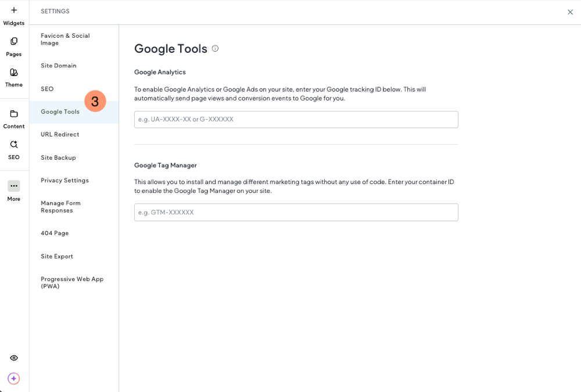Open the AI assistant sparkle icon
The height and width of the screenshot is (392, 581).
[14, 379]
